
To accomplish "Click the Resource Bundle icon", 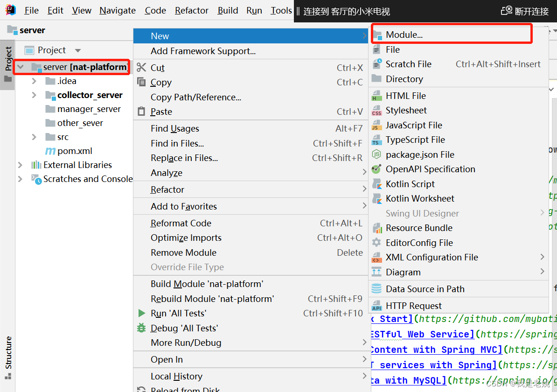I will coord(376,228).
